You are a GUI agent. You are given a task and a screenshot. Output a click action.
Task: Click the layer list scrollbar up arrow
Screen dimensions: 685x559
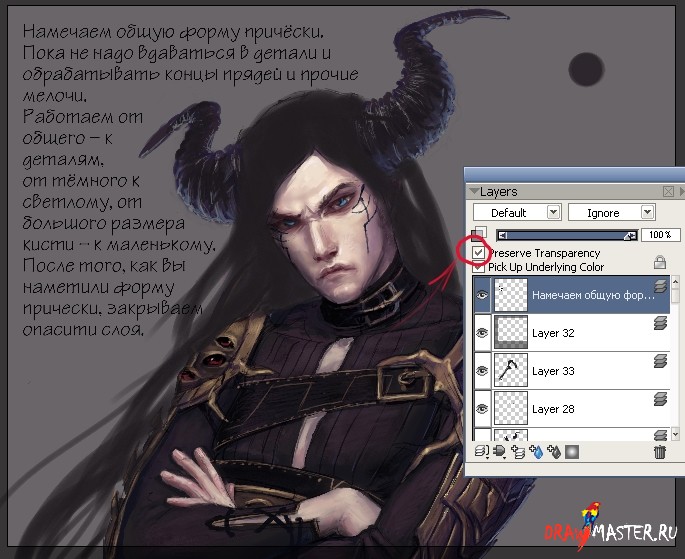pyautogui.click(x=675, y=281)
